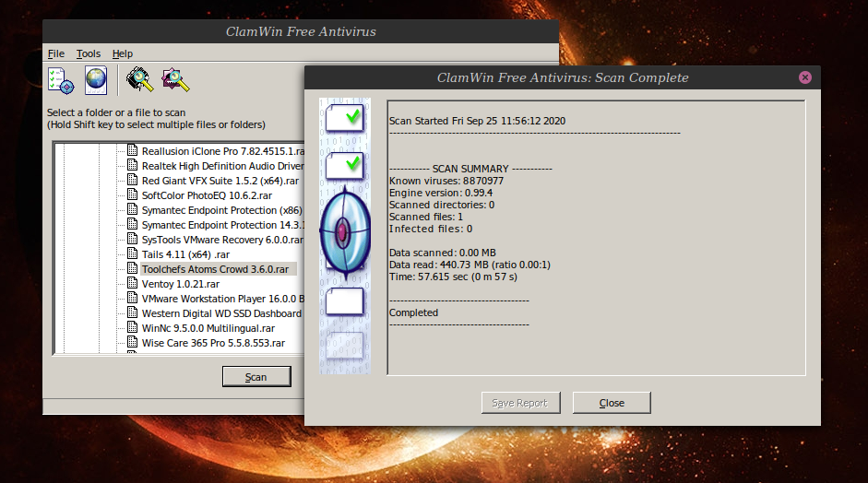The image size is (868, 483).
Task: Select VMware Workstation Player 16.0.0 file
Action: tap(222, 299)
